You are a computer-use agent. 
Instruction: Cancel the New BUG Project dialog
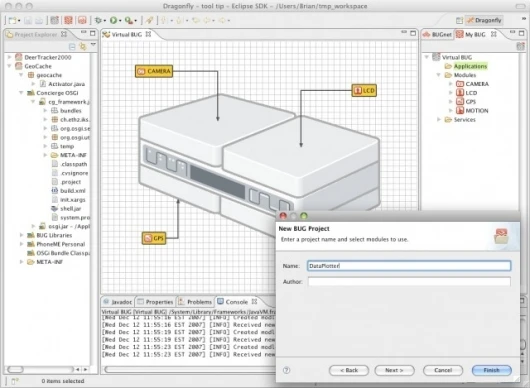[443, 370]
